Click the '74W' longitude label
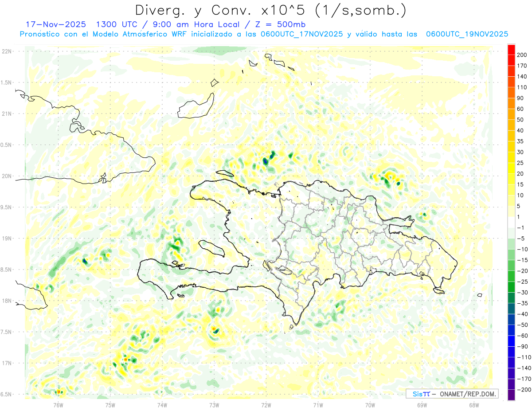The width and height of the screenshot is (532, 411). click(x=162, y=405)
